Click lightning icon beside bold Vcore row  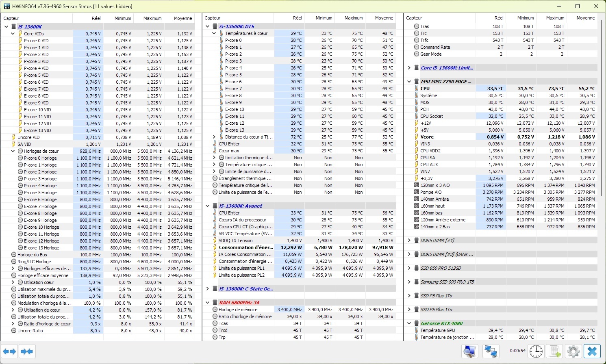417,137
